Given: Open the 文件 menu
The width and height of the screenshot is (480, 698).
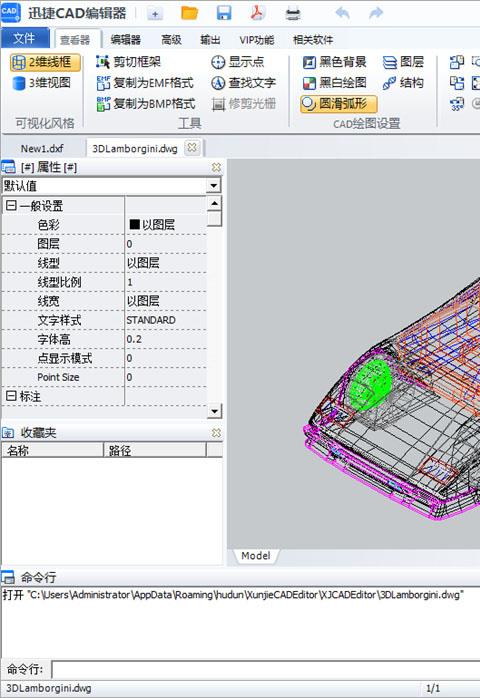Looking at the screenshot, I should pos(25,38).
